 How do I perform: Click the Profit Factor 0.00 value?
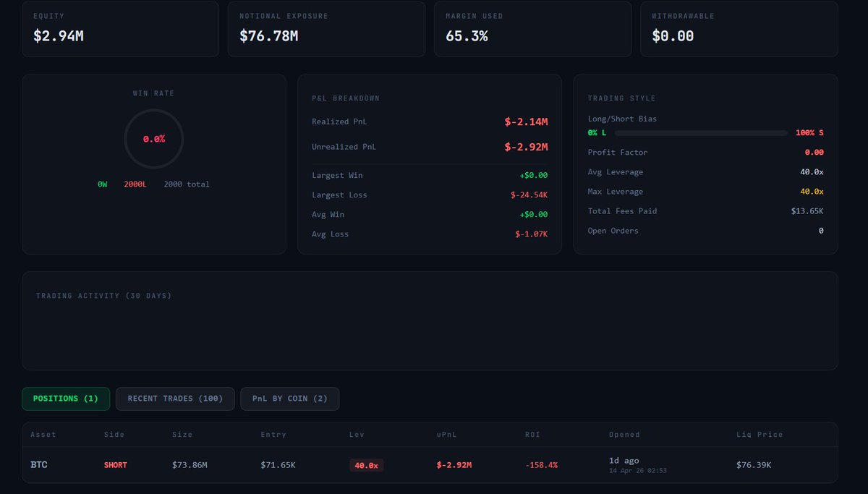point(814,153)
